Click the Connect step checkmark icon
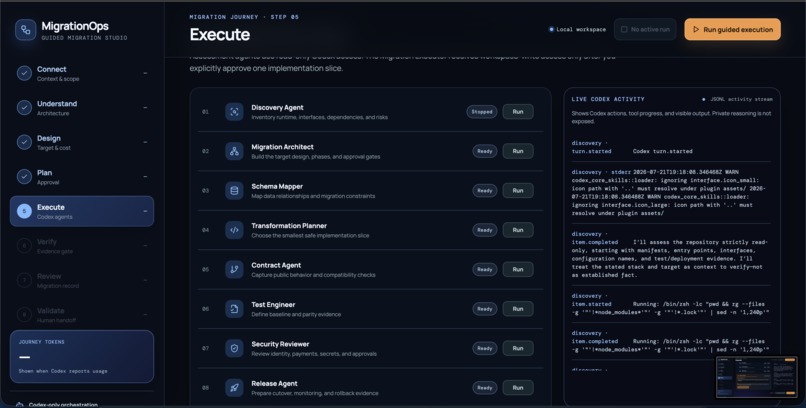The height and width of the screenshot is (408, 806). point(24,73)
